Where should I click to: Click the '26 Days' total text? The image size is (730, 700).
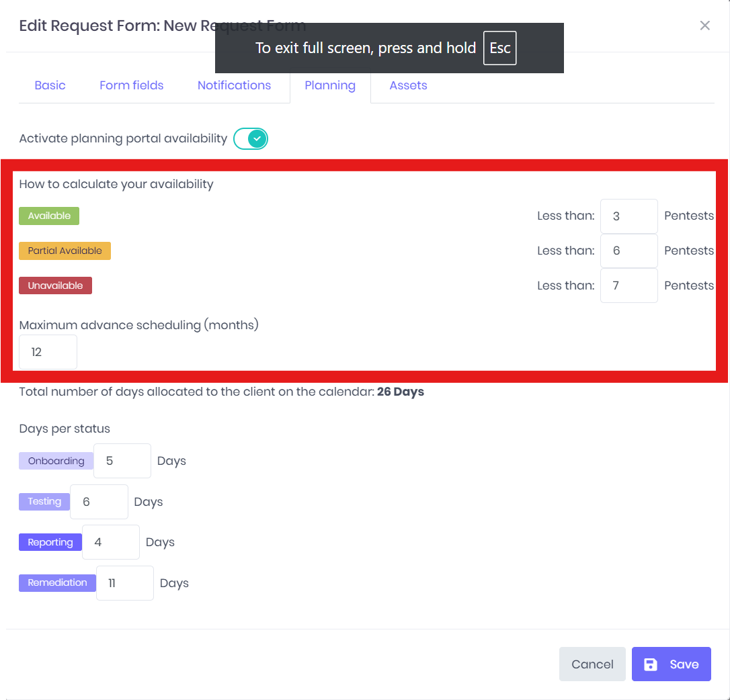[401, 392]
